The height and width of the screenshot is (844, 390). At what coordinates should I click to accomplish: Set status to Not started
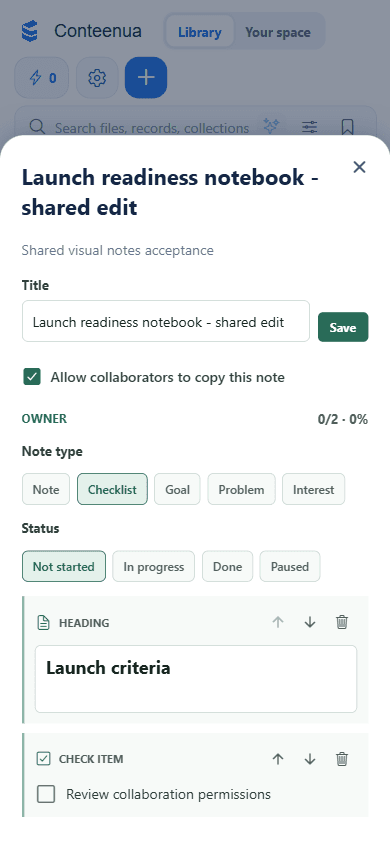(64, 566)
